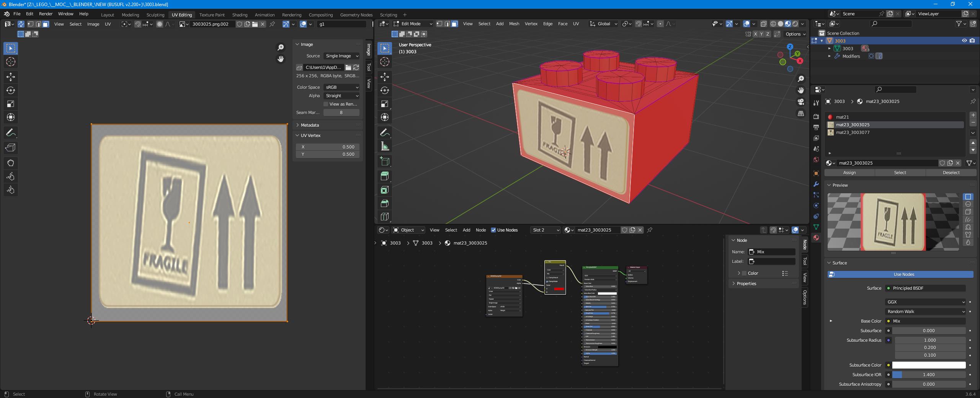Open the Modifier properties wrench tab
Viewport: 980px width, 398px height.
(x=816, y=184)
